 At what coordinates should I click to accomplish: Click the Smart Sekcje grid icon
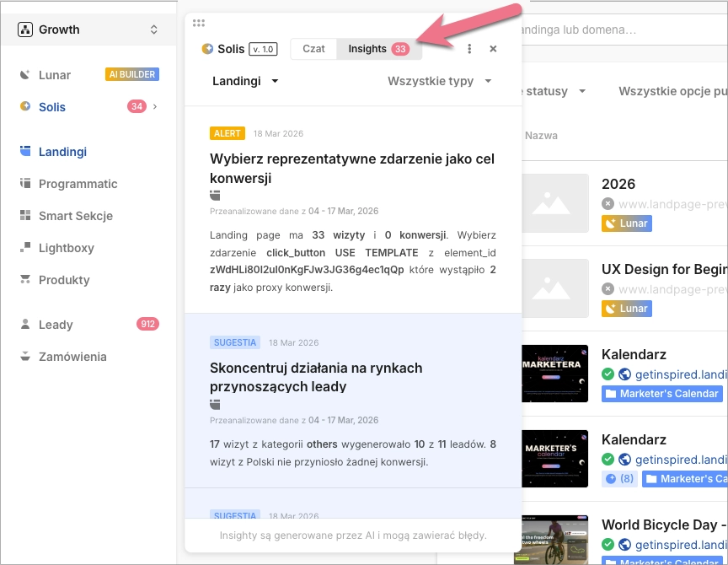25,215
